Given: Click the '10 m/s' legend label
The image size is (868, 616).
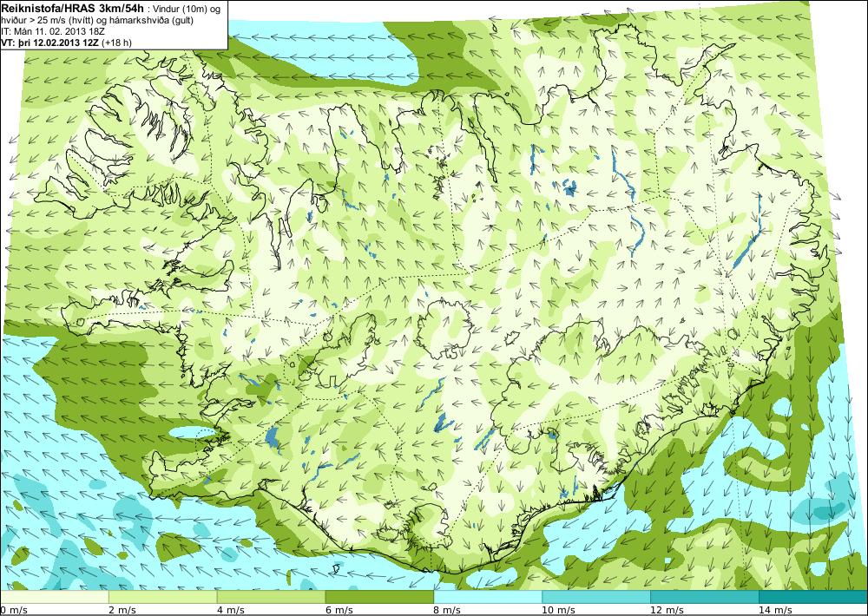Looking at the screenshot, I should [x=558, y=610].
